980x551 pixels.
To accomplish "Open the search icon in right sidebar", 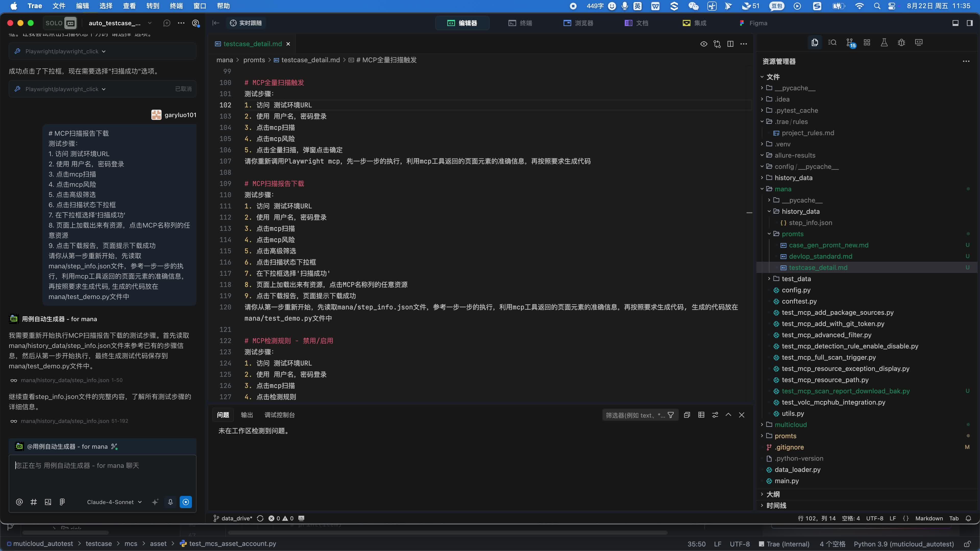I will point(832,42).
